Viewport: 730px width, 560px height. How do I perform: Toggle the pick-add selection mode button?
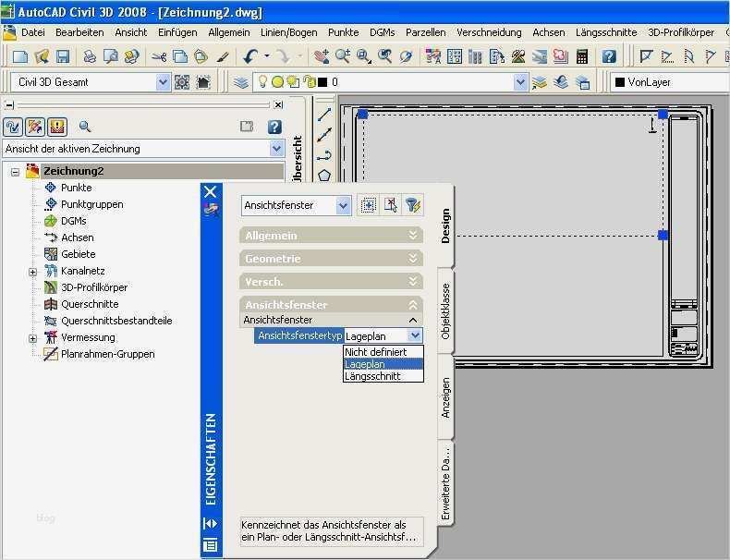tap(369, 205)
